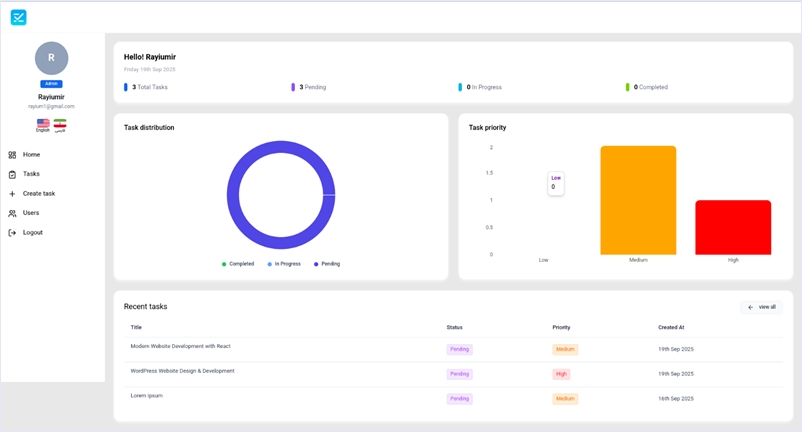This screenshot has width=802, height=432.
Task: Click the app logo icon in header
Action: click(18, 17)
